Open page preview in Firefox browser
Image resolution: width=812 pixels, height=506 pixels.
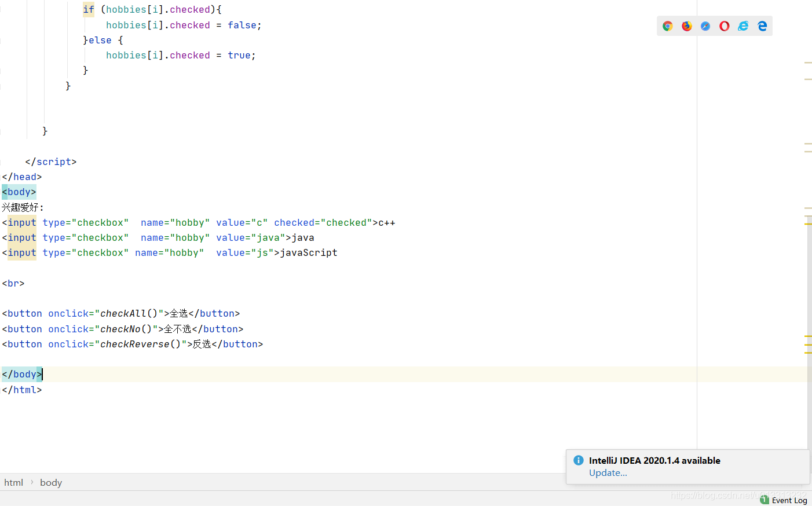(687, 26)
